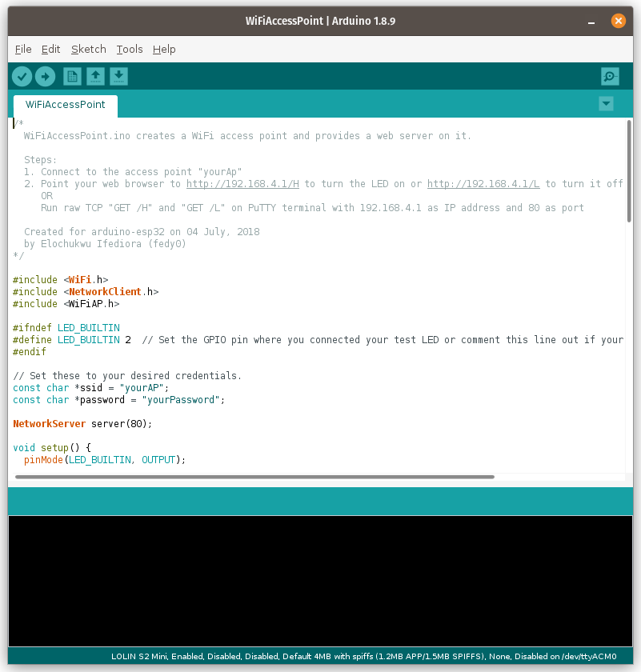Click the LOLIN S2 Mini board status text
Image resolution: width=641 pixels, height=672 pixels.
coord(364,657)
